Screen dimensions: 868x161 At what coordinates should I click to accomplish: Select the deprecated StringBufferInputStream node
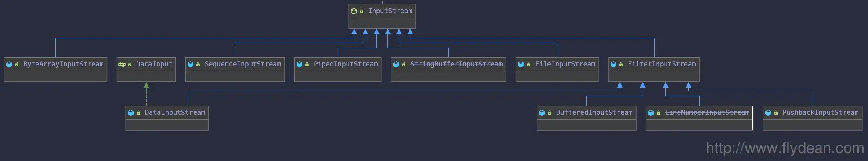[448, 70]
